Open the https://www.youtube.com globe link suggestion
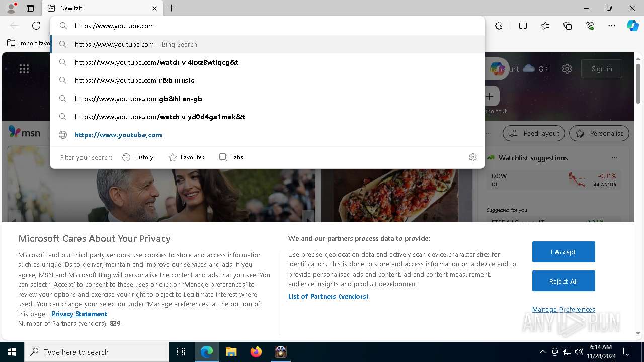This screenshot has width=644, height=362. click(267, 135)
